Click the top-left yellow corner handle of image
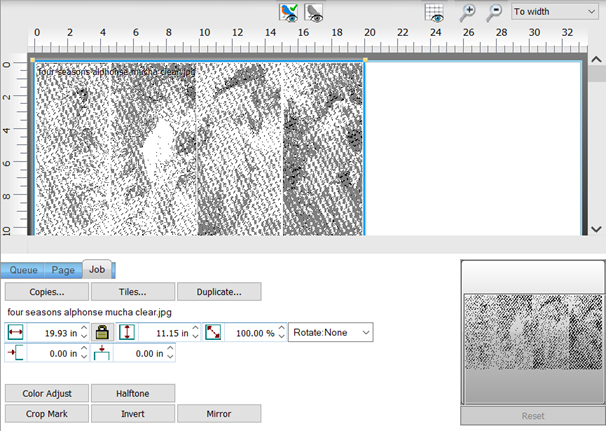The height and width of the screenshot is (431, 606). 32,60
